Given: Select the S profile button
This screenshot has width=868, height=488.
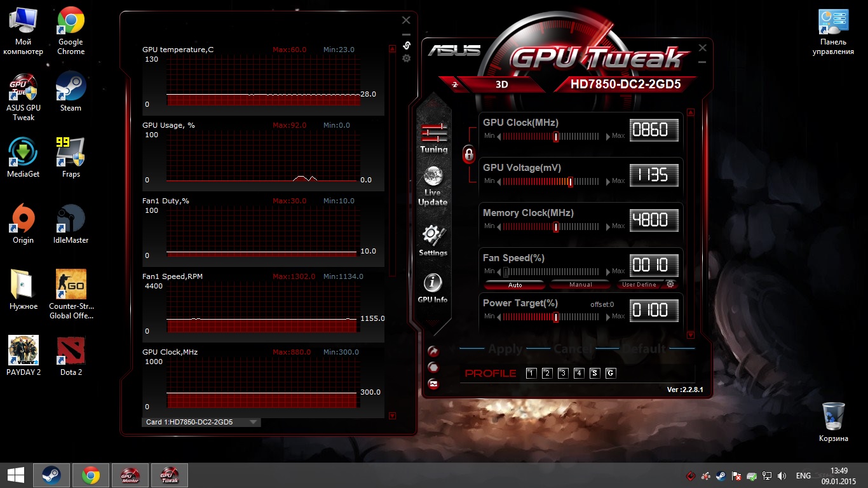Looking at the screenshot, I should (595, 373).
